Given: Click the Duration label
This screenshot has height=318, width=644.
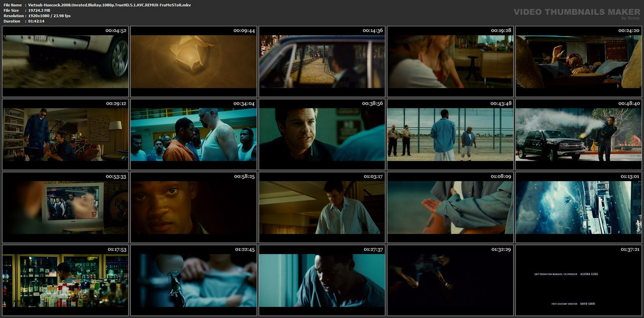Looking at the screenshot, I should pos(12,21).
